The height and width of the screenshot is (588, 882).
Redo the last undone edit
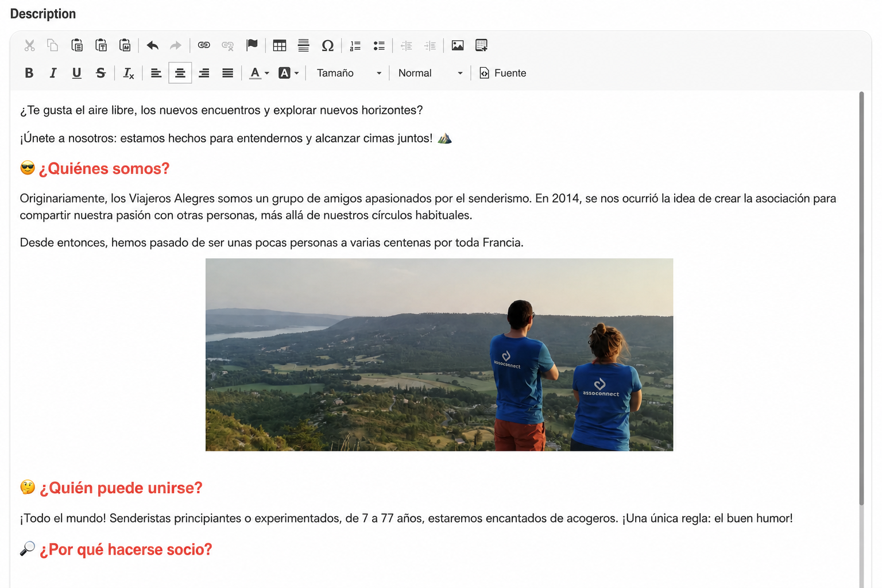pos(176,45)
